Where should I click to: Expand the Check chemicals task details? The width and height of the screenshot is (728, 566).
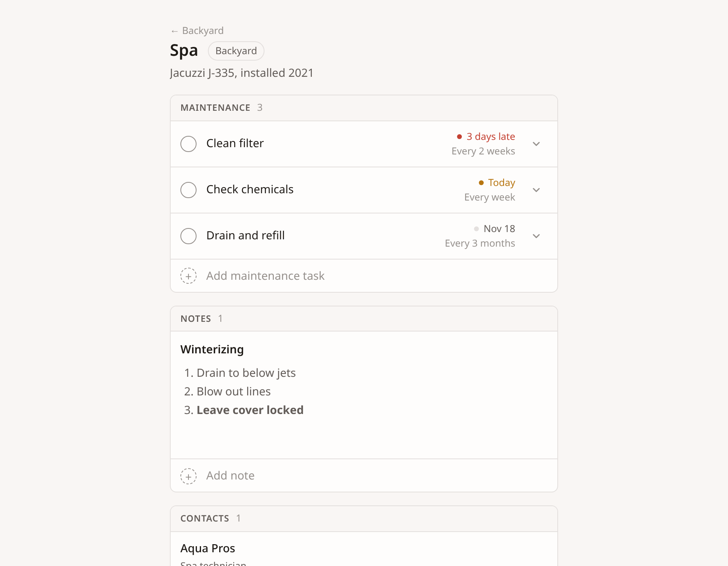536,190
